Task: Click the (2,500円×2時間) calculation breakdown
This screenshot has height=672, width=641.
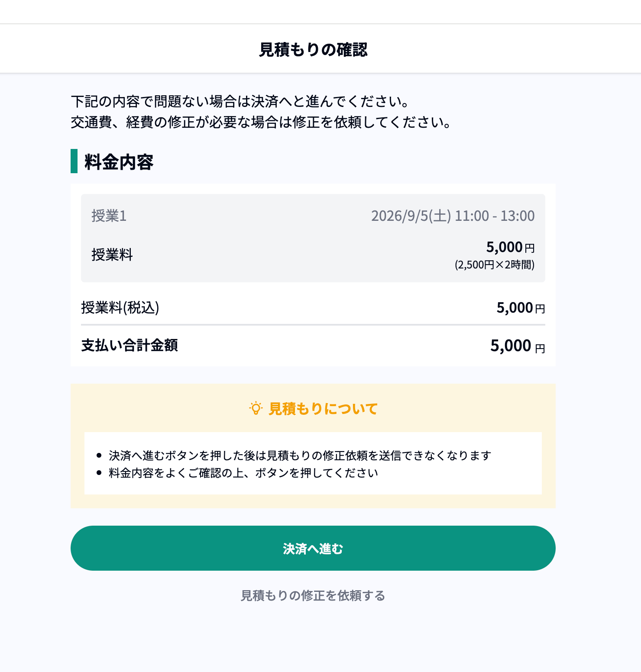Action: 495,265
